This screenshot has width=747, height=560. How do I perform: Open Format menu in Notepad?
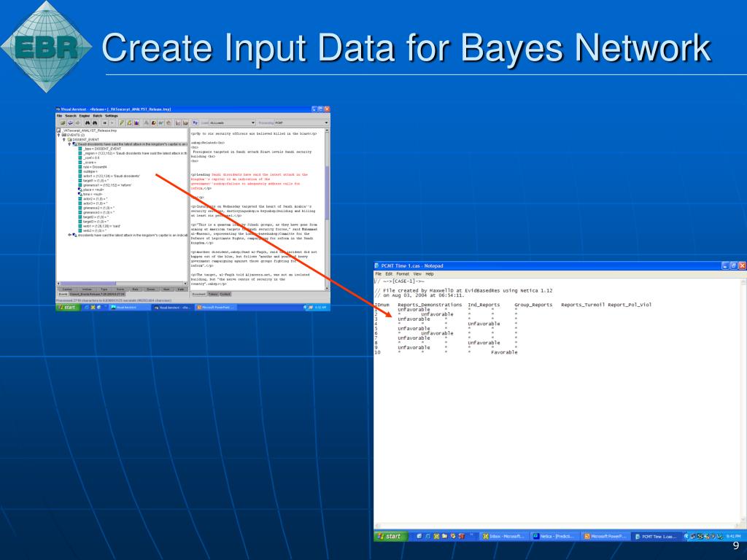pyautogui.click(x=403, y=274)
